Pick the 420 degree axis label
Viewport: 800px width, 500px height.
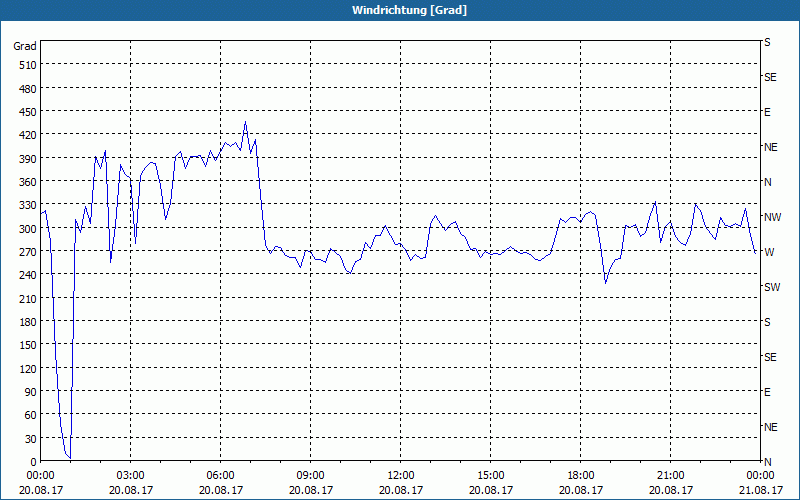(x=28, y=135)
